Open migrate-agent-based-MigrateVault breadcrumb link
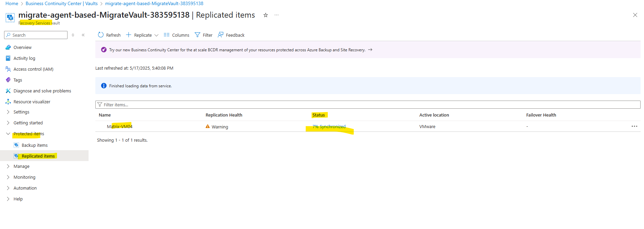Image resolution: width=644 pixels, height=229 pixels. (154, 3)
